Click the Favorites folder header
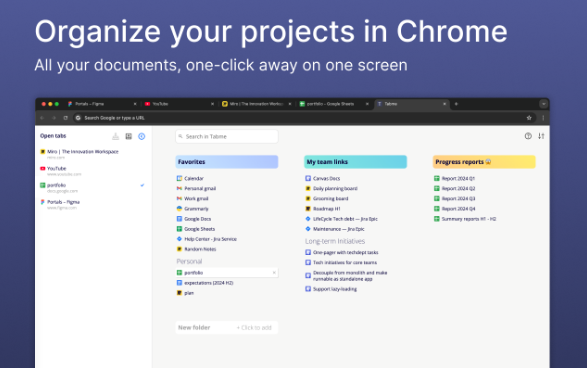The width and height of the screenshot is (587, 368). click(x=227, y=162)
